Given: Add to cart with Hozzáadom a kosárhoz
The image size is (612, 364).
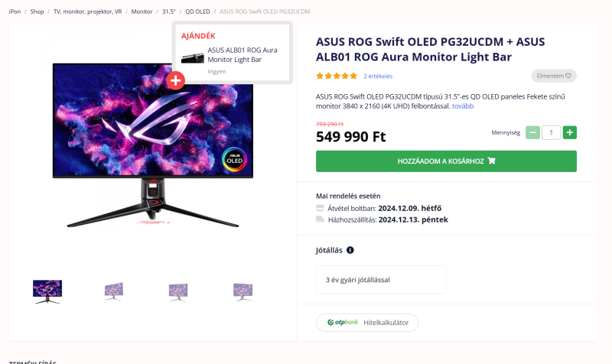Looking at the screenshot, I should pyautogui.click(x=446, y=161).
